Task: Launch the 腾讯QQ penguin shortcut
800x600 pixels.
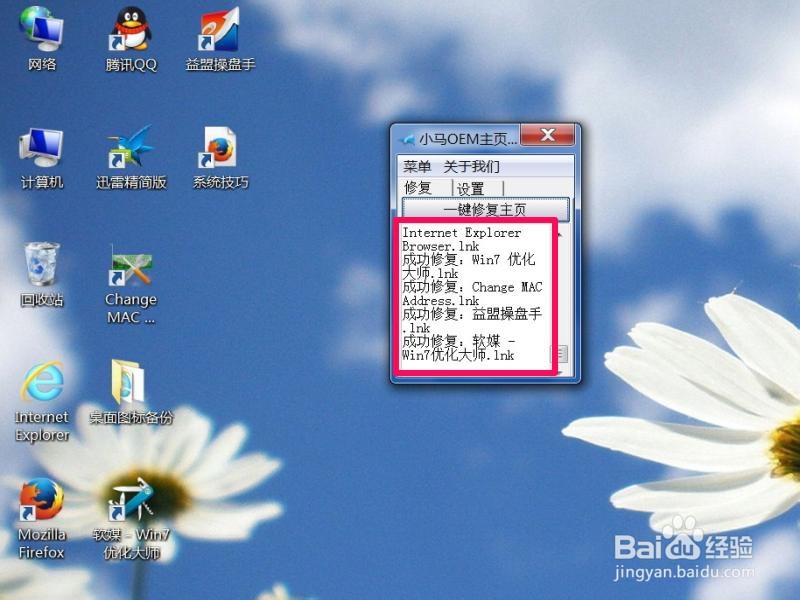Action: [131, 38]
